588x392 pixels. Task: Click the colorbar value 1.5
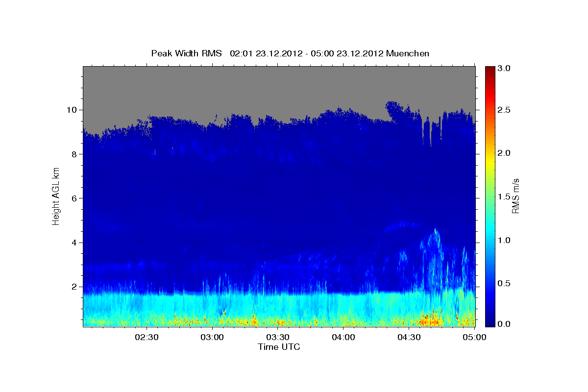[505, 196]
